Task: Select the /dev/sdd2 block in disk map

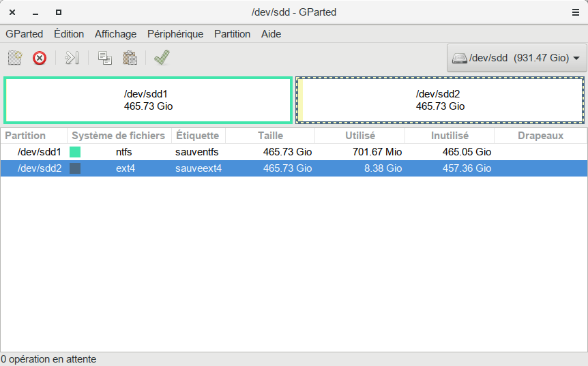Action: (440, 100)
